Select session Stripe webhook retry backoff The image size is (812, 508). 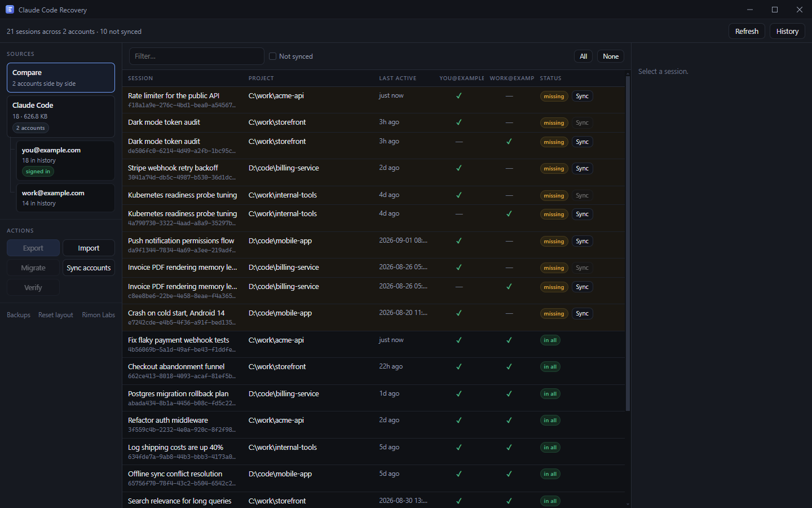pos(373,173)
